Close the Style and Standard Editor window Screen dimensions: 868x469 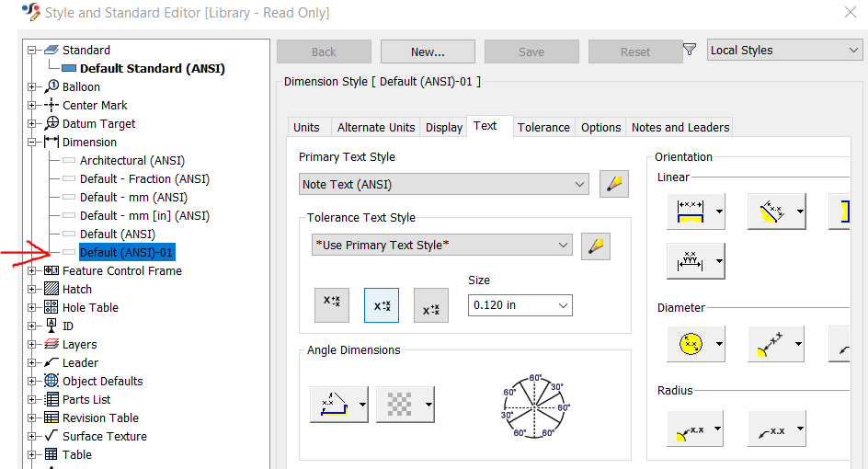click(851, 12)
